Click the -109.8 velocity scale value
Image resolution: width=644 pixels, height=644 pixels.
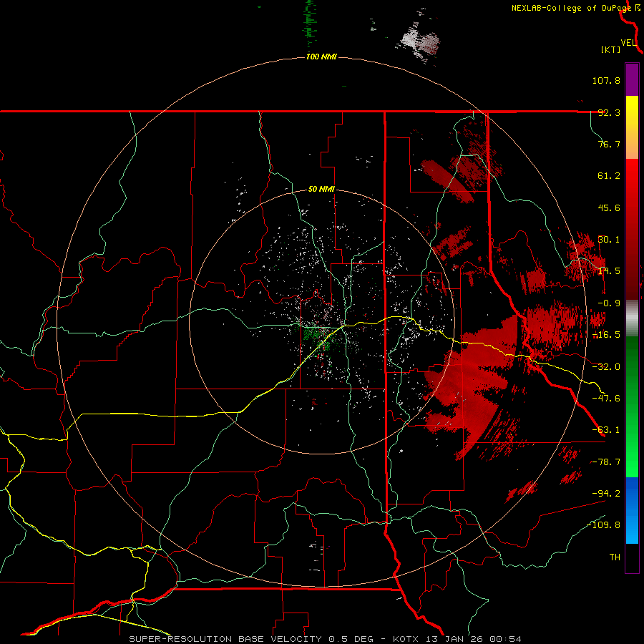(604, 525)
